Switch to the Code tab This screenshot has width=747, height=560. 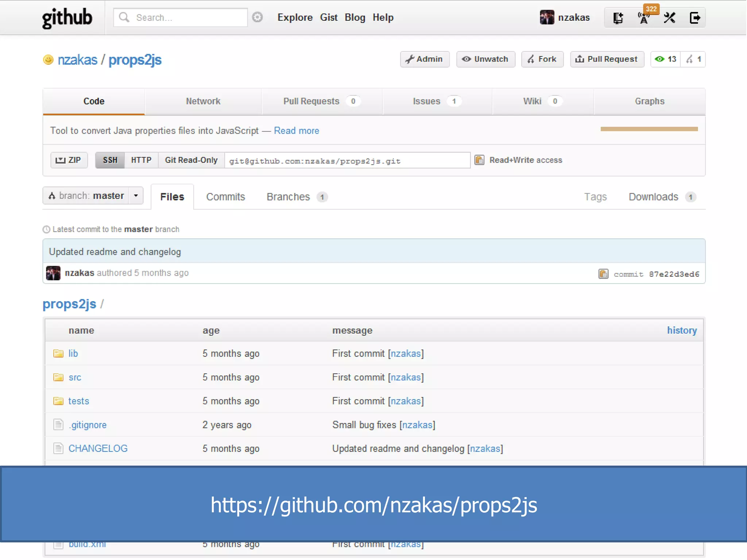coord(94,101)
